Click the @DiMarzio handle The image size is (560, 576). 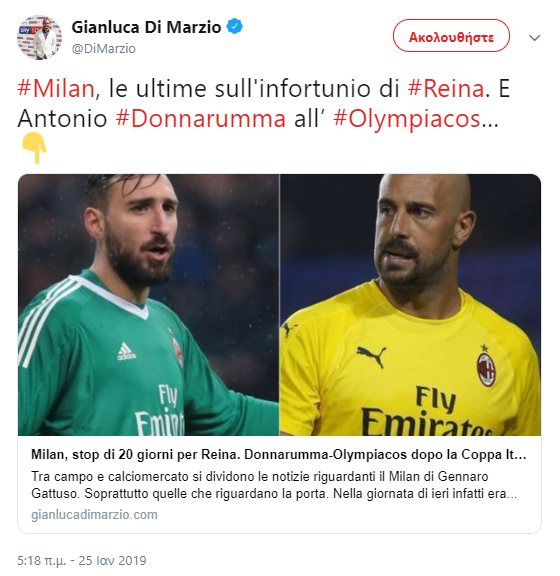[x=104, y=48]
